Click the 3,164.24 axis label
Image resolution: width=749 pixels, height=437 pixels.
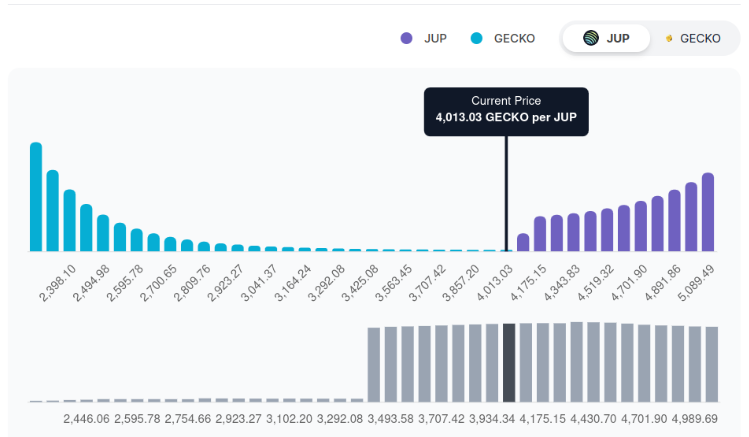click(292, 283)
